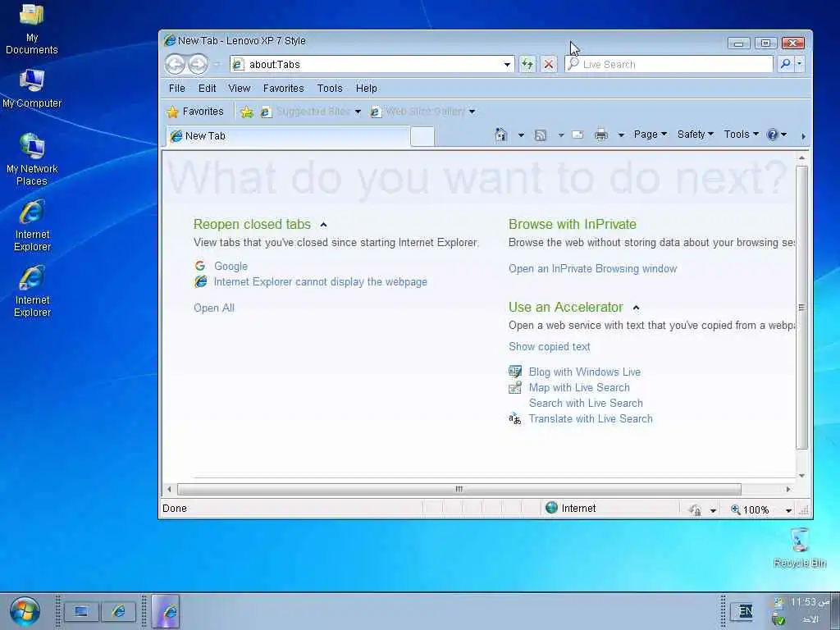Select the New Tab tab
This screenshot has height=630, width=840.
pyautogui.click(x=288, y=136)
